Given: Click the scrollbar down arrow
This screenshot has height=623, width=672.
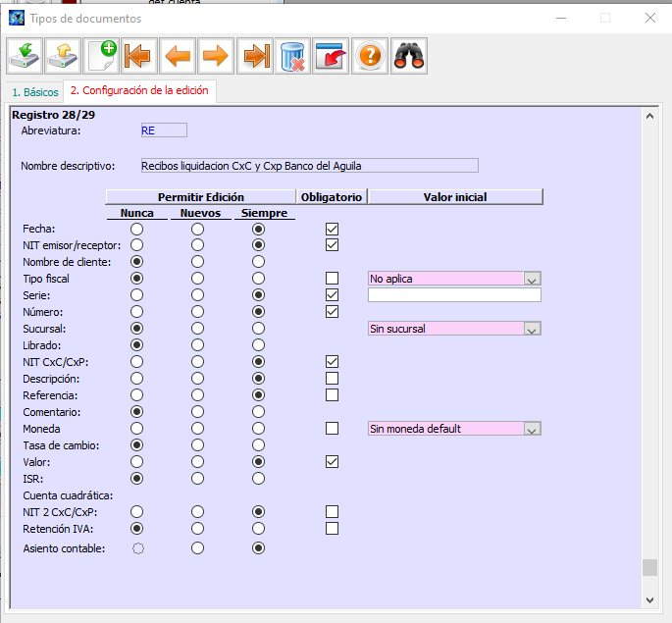Looking at the screenshot, I should pyautogui.click(x=649, y=600).
